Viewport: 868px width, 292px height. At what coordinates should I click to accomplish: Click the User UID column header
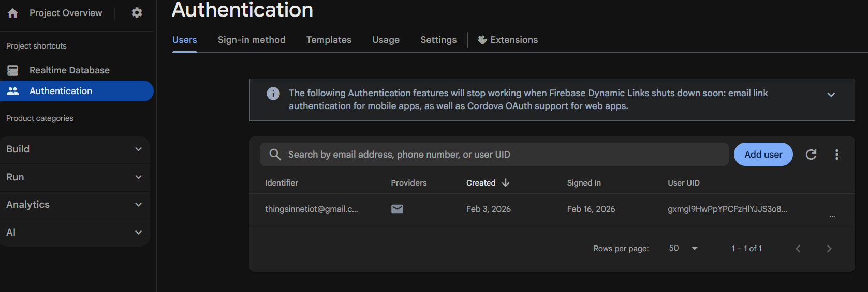click(x=684, y=183)
